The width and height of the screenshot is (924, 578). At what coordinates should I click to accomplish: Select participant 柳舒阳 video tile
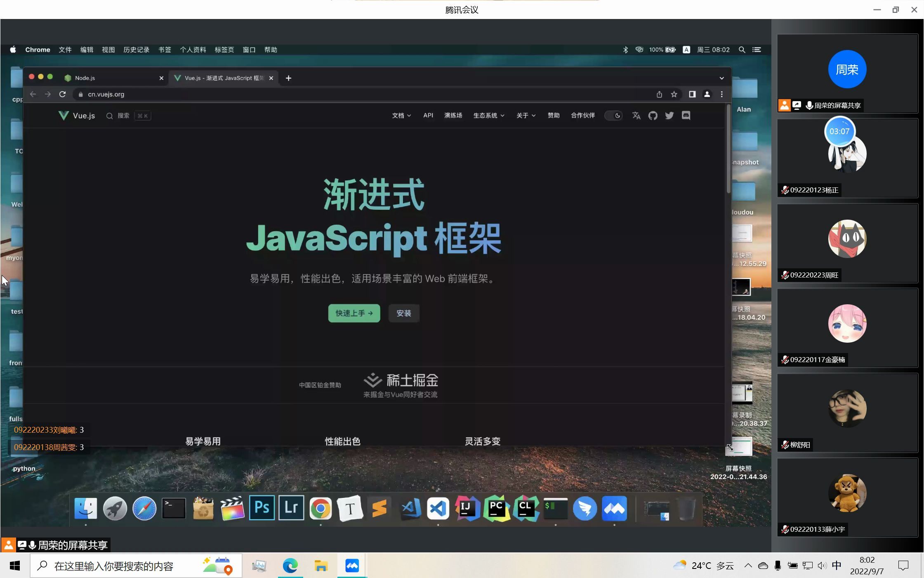click(x=847, y=413)
